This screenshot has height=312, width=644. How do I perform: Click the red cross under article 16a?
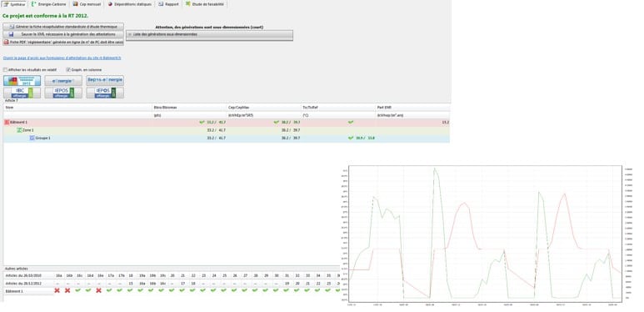pyautogui.click(x=57, y=290)
